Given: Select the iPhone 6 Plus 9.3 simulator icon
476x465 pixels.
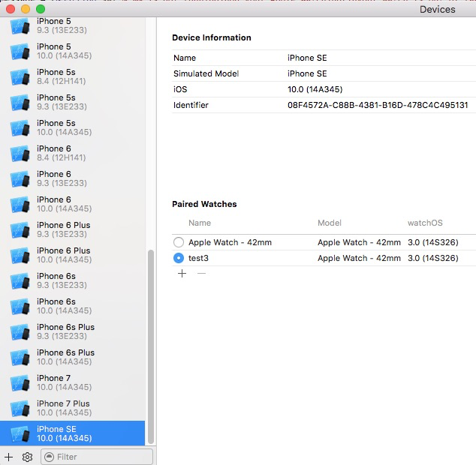Looking at the screenshot, I should click(x=20, y=230).
